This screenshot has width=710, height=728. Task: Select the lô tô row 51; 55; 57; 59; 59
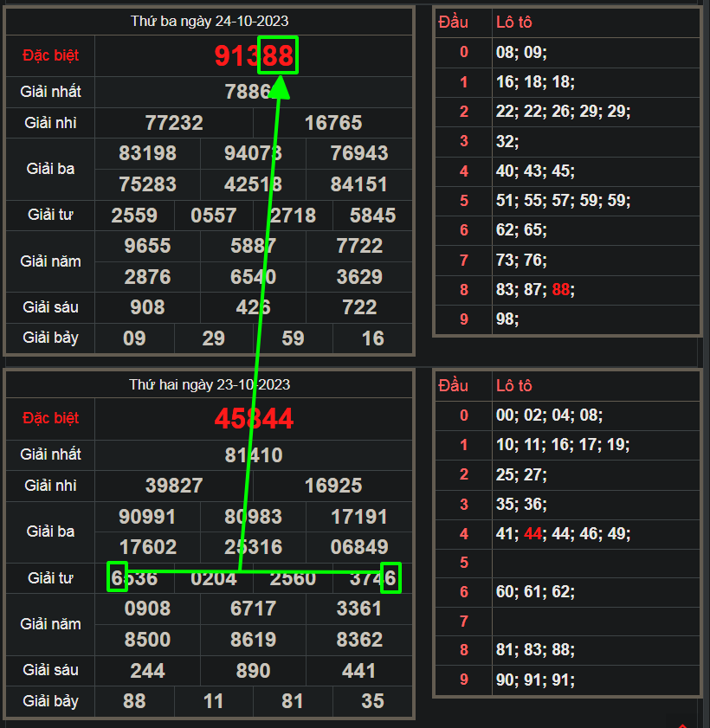pyautogui.click(x=563, y=201)
